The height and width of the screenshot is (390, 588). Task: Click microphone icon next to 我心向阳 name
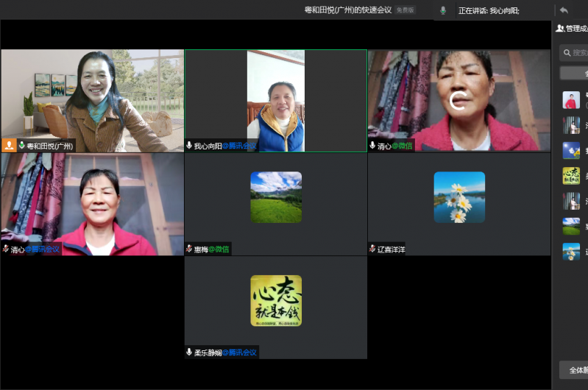[x=189, y=146]
